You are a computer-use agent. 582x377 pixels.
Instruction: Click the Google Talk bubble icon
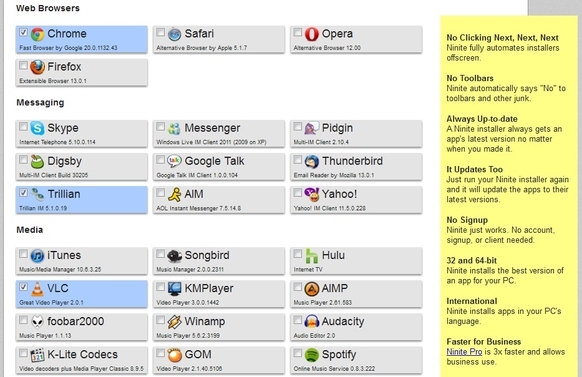coord(174,161)
